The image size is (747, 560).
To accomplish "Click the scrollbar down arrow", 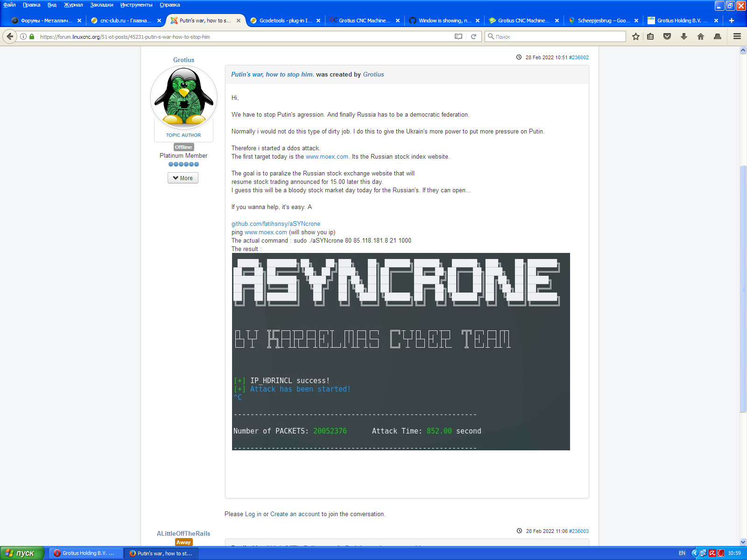I will coord(743,542).
